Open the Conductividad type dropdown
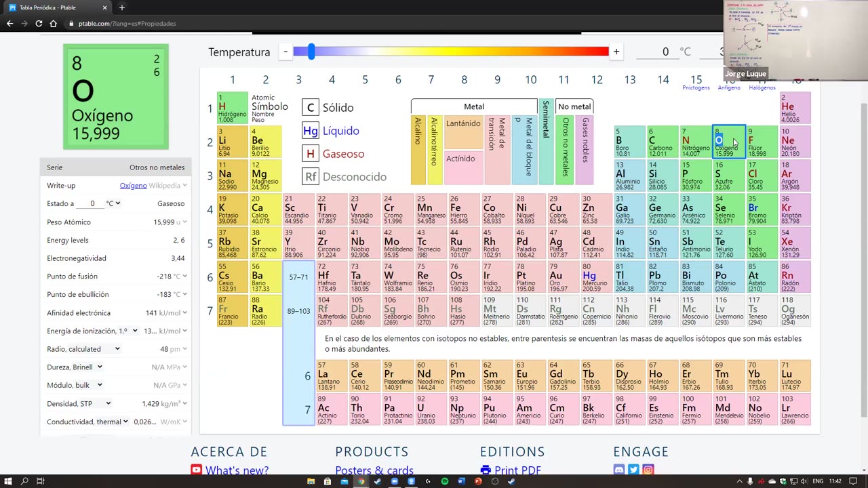The height and width of the screenshot is (488, 868). (x=113, y=422)
